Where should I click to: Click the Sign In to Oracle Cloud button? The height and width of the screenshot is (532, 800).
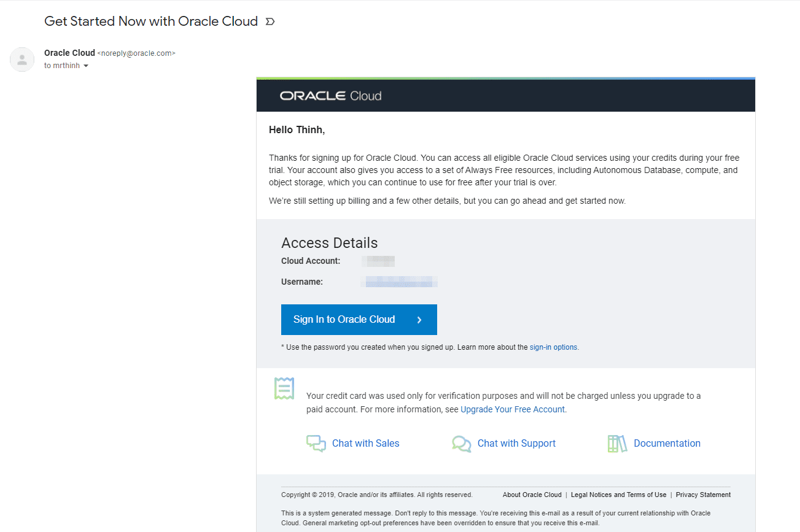359,320
